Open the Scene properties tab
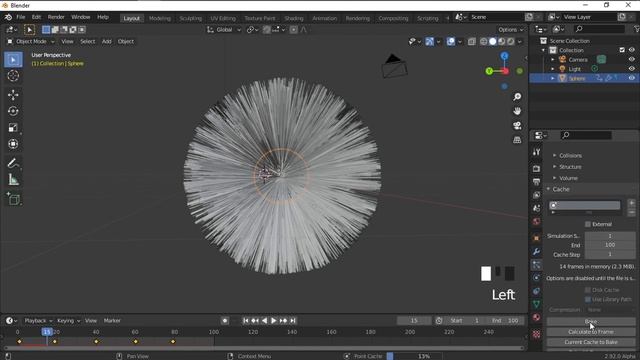 coord(536,208)
